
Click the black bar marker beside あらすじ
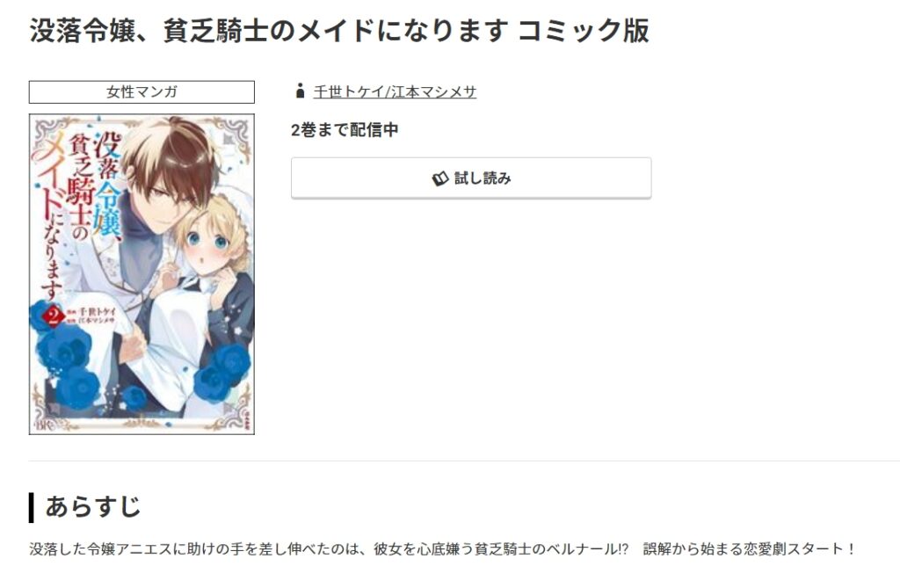(x=31, y=508)
